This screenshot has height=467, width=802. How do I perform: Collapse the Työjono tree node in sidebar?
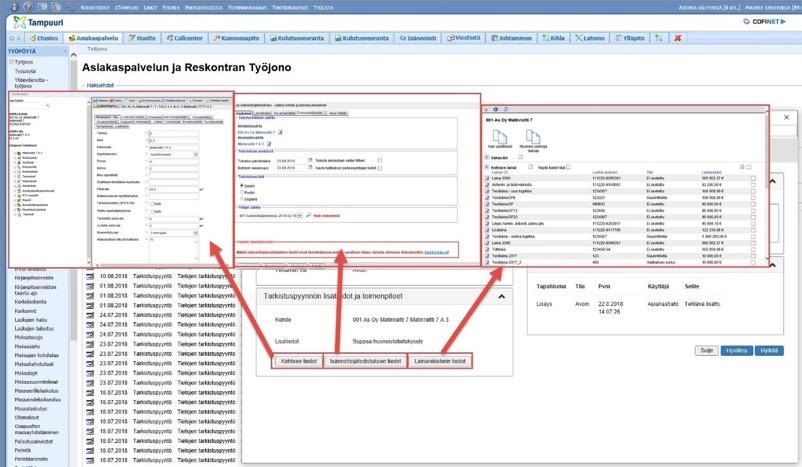pyautogui.click(x=11, y=62)
